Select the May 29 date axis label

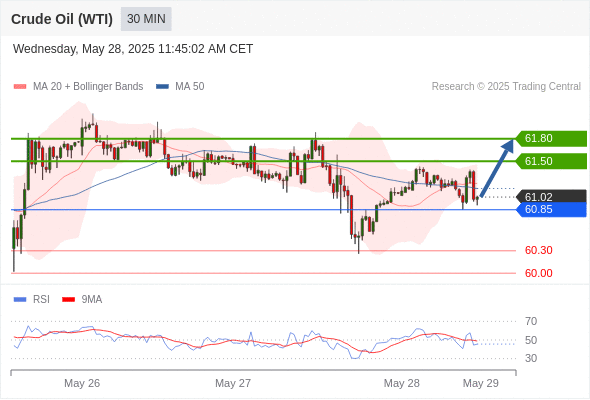click(x=481, y=383)
